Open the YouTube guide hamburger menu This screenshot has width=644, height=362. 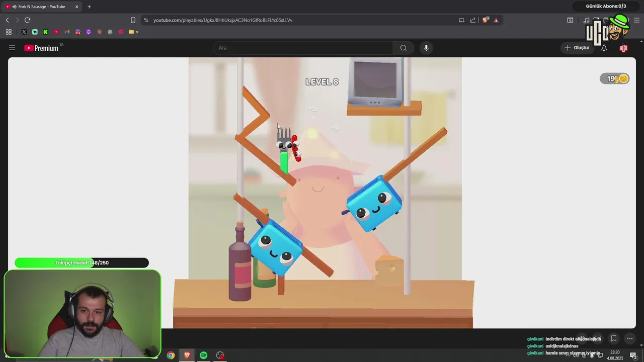12,48
